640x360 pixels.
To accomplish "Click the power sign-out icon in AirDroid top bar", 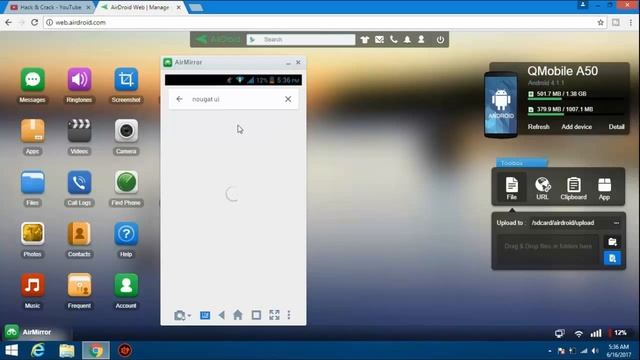I will coord(440,40).
